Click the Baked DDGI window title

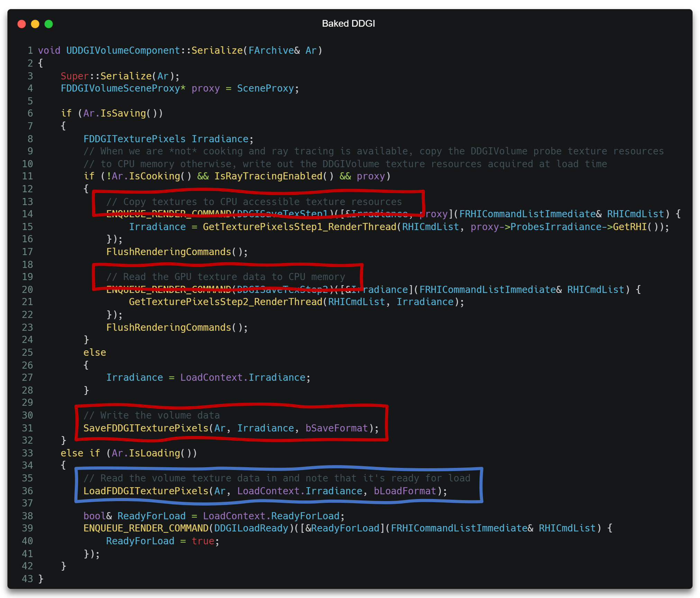point(348,24)
